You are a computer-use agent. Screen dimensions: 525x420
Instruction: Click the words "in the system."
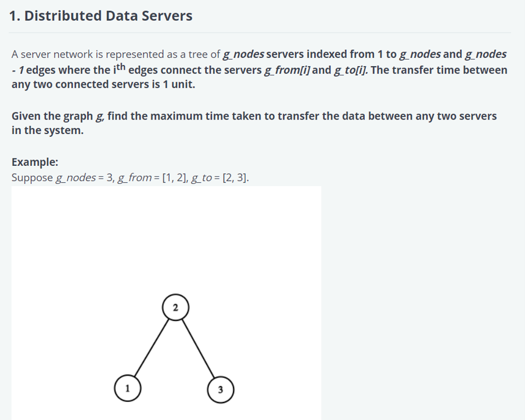click(x=48, y=130)
